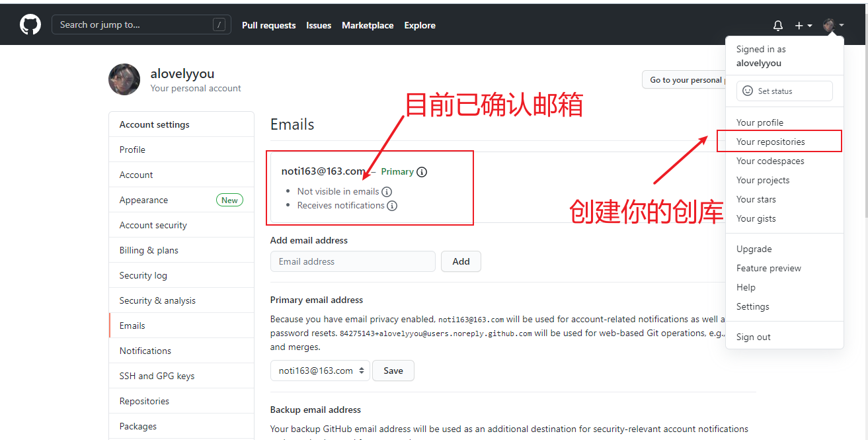Click the alovelyyou account name heading

[x=182, y=73]
